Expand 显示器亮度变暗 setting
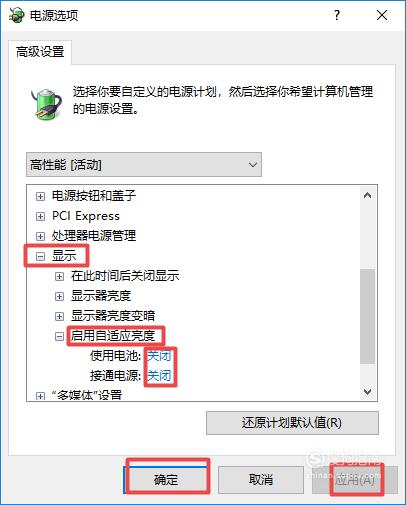Viewport: 406px width, 505px height. (59, 316)
